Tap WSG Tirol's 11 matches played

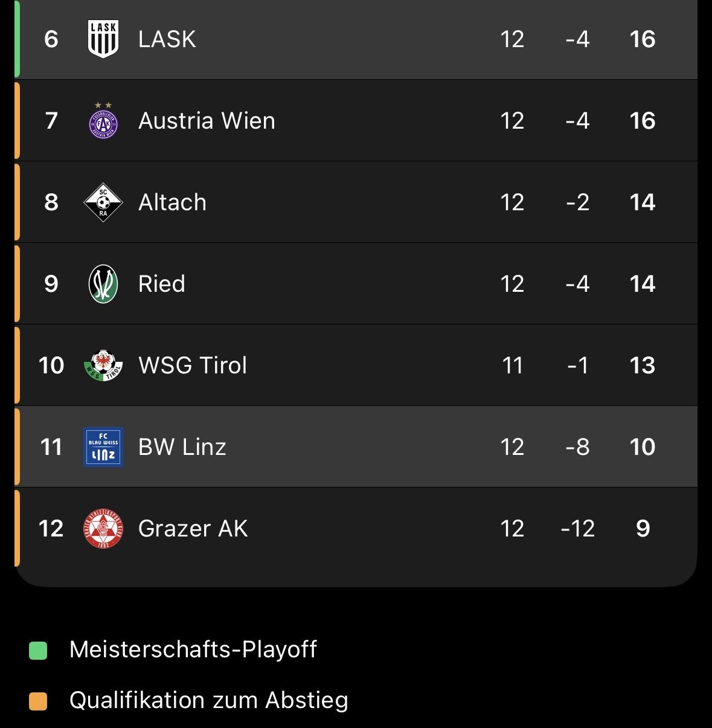512,366
